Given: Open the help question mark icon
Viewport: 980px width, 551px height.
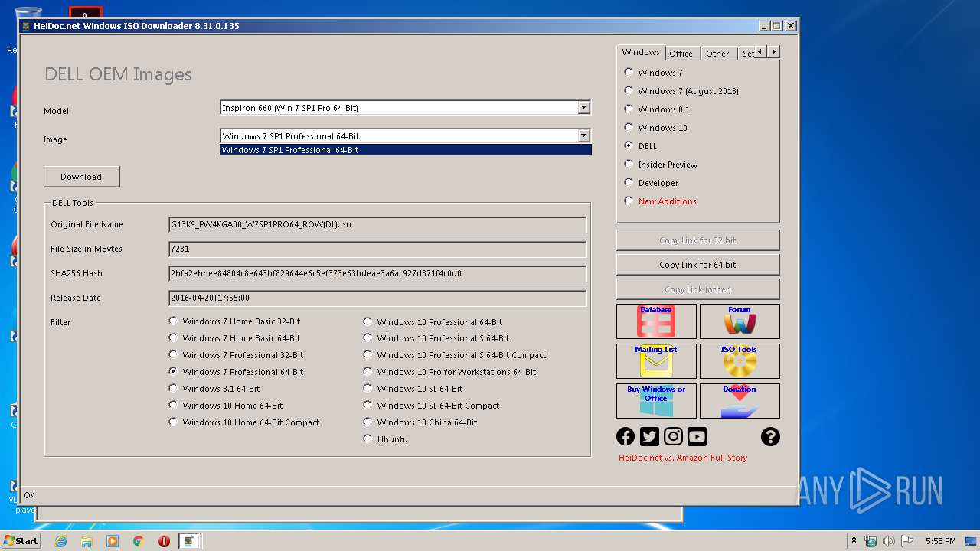Looking at the screenshot, I should coord(770,436).
